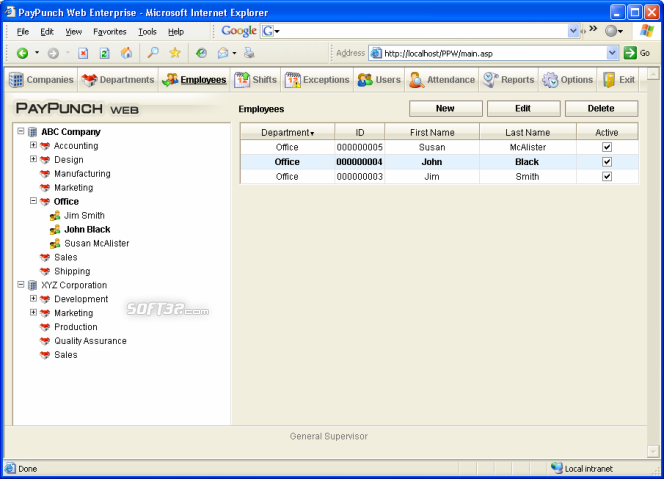Toggle Active checkbox for John Black
The height and width of the screenshot is (479, 664).
point(607,162)
